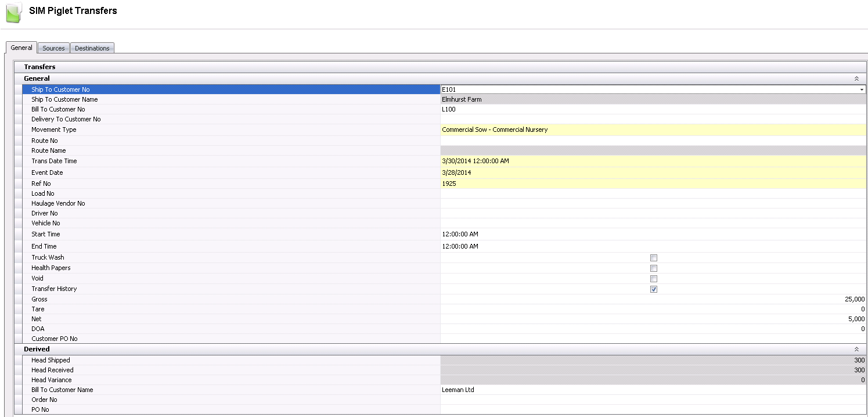Select the Event Date row label
The image size is (868, 417).
coord(47,172)
